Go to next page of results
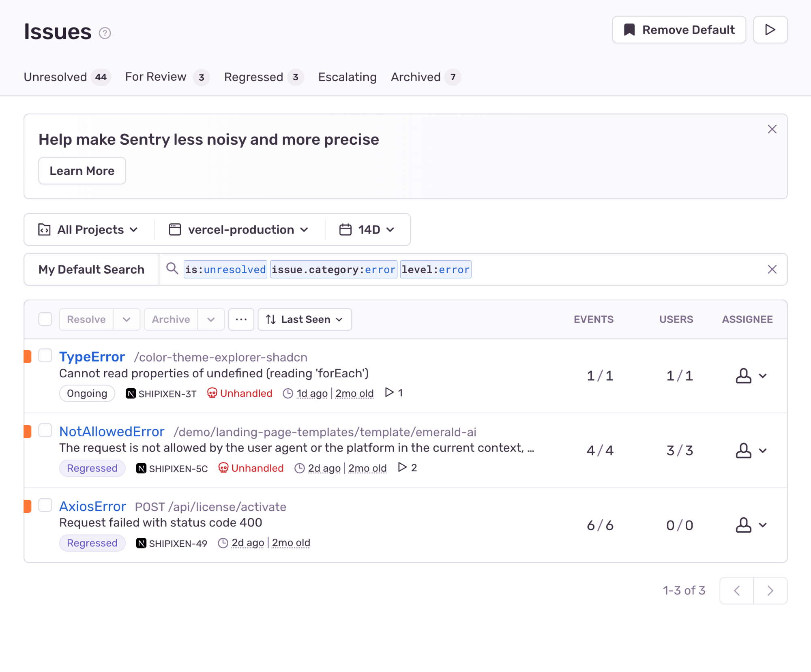 (x=770, y=591)
